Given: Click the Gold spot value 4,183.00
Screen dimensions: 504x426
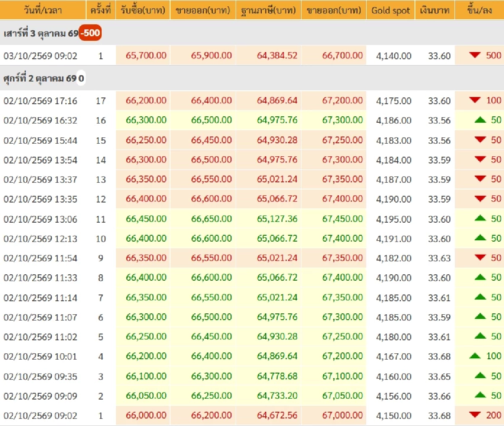Looking at the screenshot, I should tap(394, 140).
